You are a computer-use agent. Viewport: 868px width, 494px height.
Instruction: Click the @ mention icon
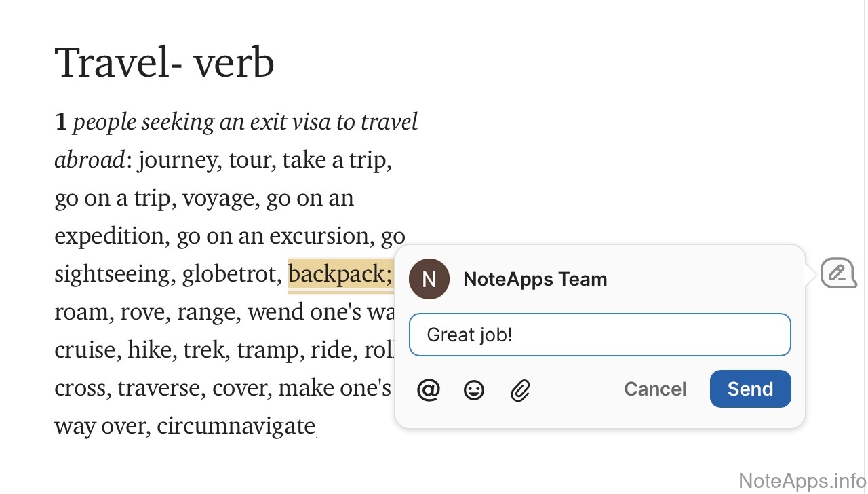click(x=429, y=390)
